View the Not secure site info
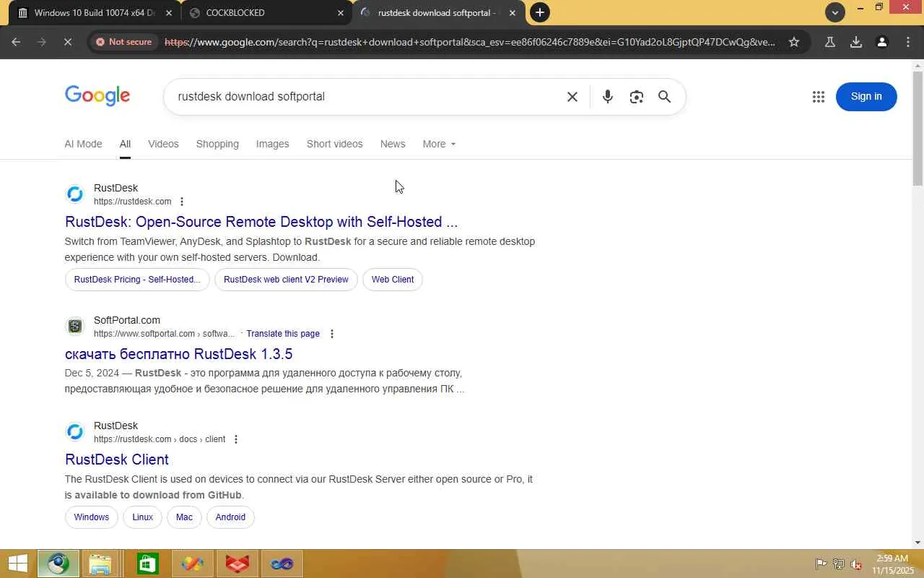Image resolution: width=924 pixels, height=578 pixels. (123, 42)
